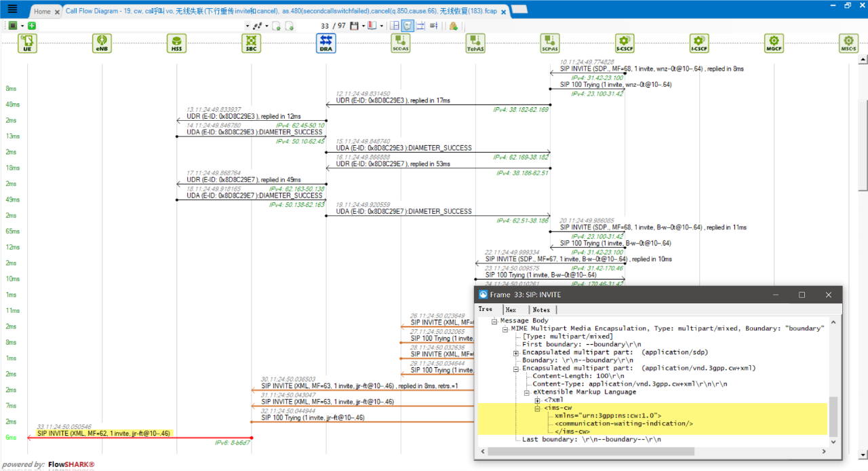This screenshot has width=868, height=471.
Task: Select the MGCF node icon
Action: click(774, 43)
